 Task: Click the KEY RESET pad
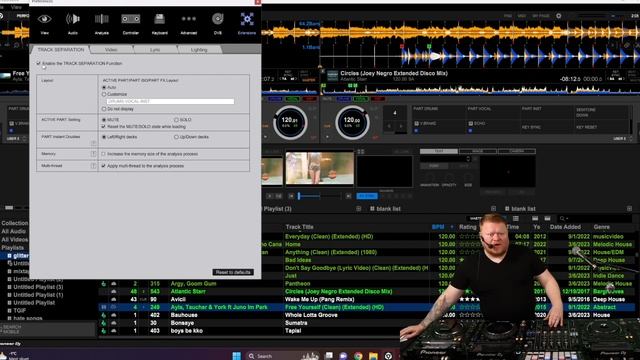click(587, 127)
